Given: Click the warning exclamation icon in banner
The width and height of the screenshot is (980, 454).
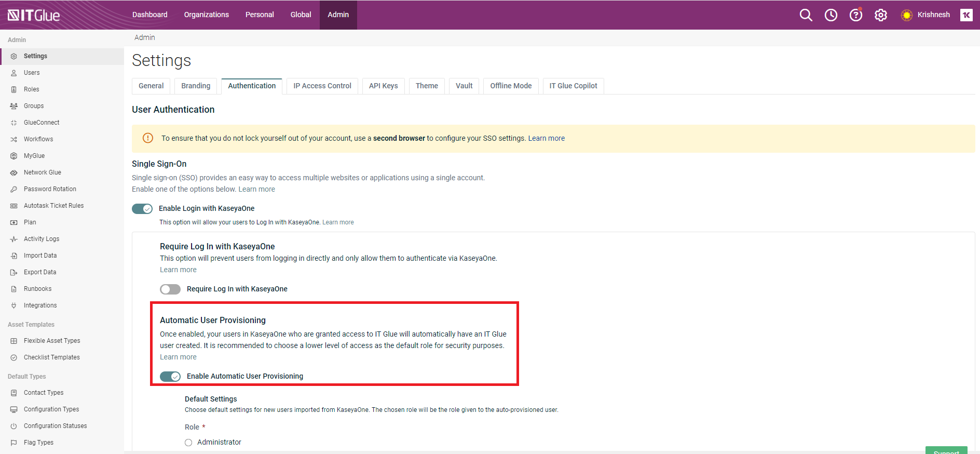Looking at the screenshot, I should 148,138.
